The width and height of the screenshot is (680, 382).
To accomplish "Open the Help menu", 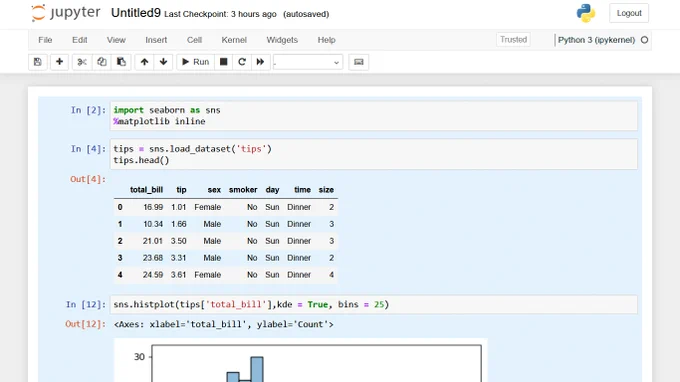I will point(327,40).
